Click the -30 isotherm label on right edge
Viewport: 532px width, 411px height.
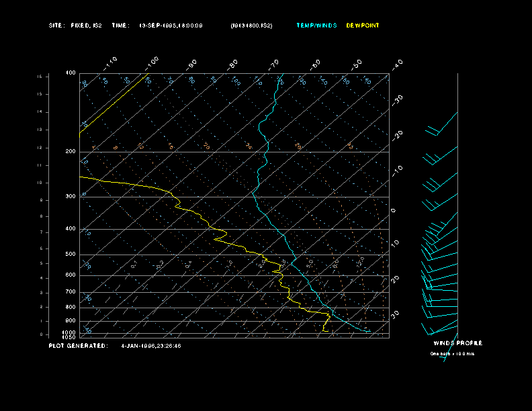point(397,100)
